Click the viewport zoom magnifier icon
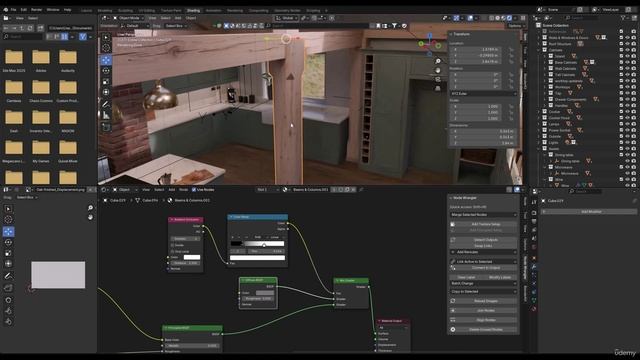The height and width of the screenshot is (360, 640). [438, 61]
